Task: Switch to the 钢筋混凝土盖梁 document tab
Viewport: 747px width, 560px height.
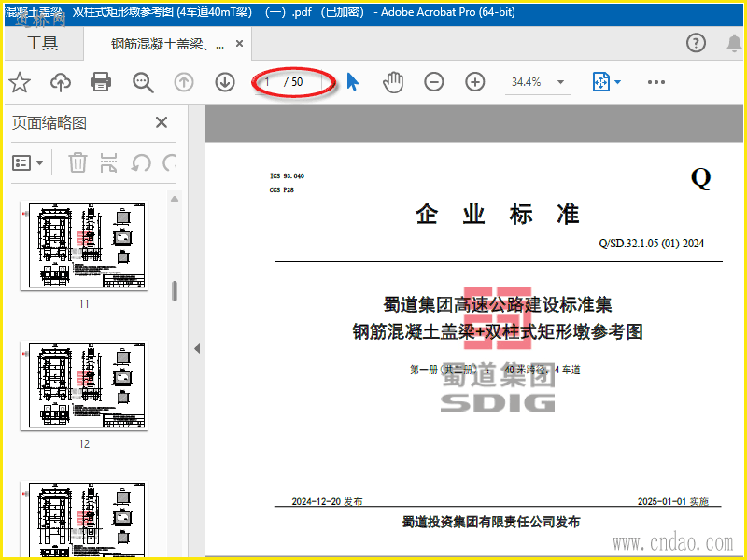Action: point(167,44)
